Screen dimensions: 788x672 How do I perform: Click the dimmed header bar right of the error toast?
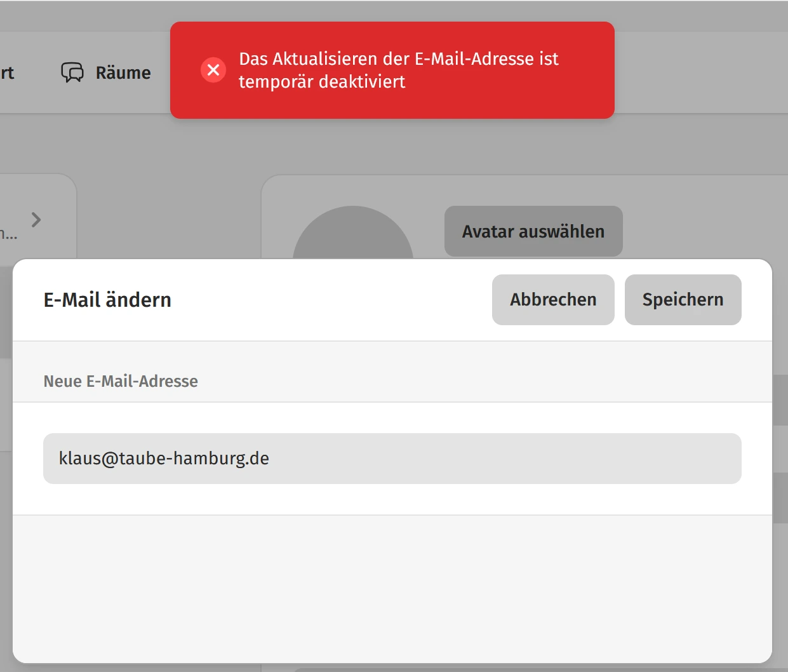698,72
